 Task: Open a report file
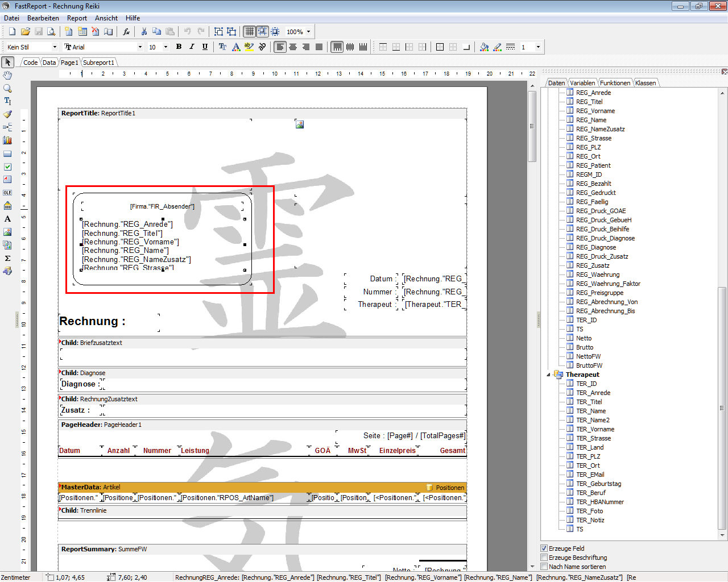pyautogui.click(x=25, y=32)
